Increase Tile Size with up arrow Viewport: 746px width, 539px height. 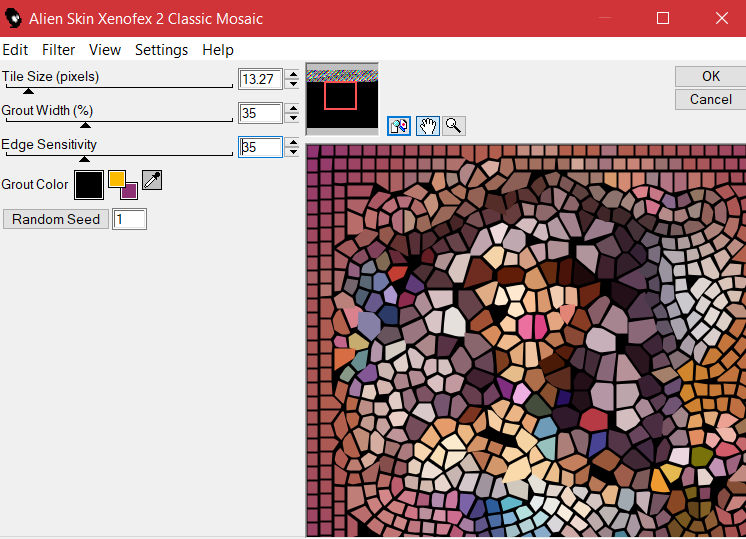pos(294,74)
